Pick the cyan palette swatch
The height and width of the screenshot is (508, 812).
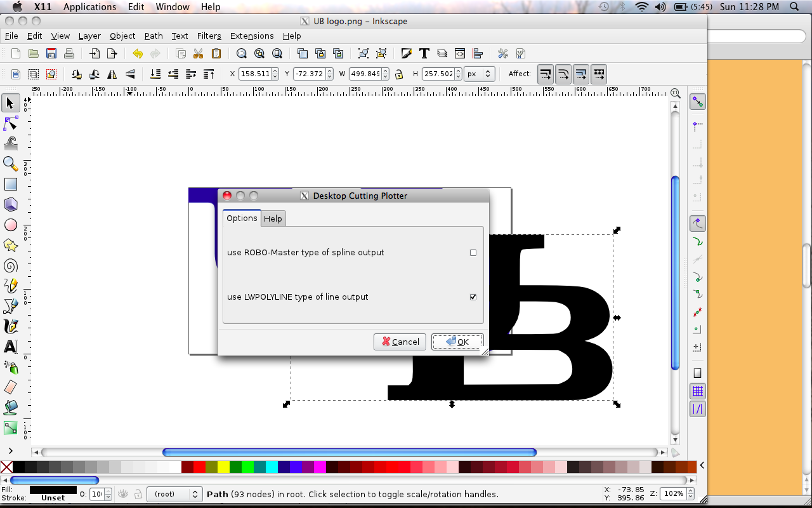point(272,467)
